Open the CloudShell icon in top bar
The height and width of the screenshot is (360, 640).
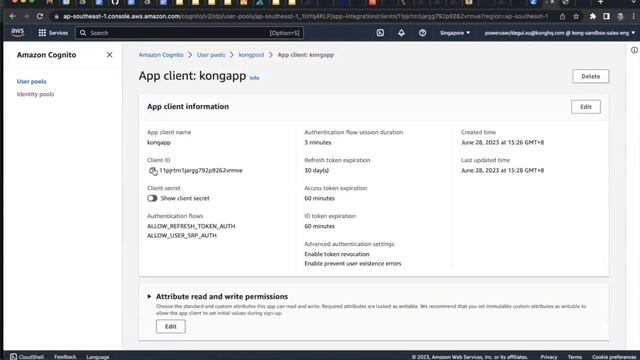(x=380, y=33)
